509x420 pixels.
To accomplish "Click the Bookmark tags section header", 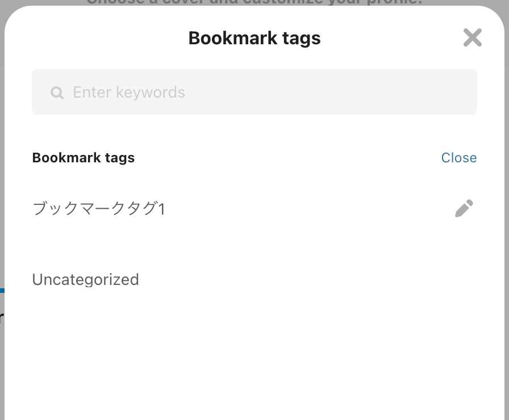I will click(83, 157).
